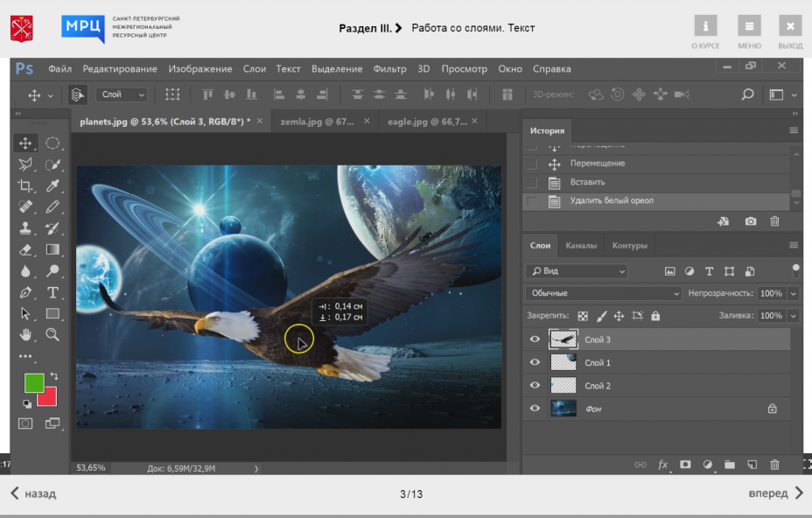Switch to the Контуры tab
This screenshot has height=518, width=812.
(630, 246)
